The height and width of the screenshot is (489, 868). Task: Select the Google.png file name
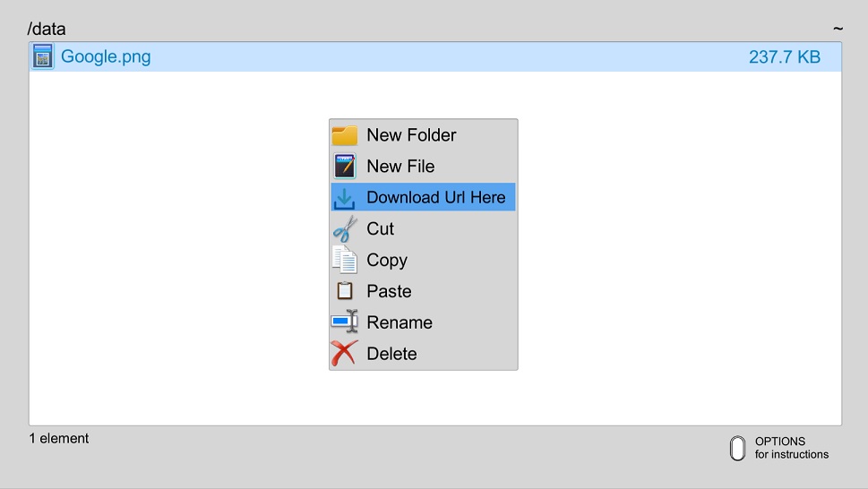click(106, 56)
